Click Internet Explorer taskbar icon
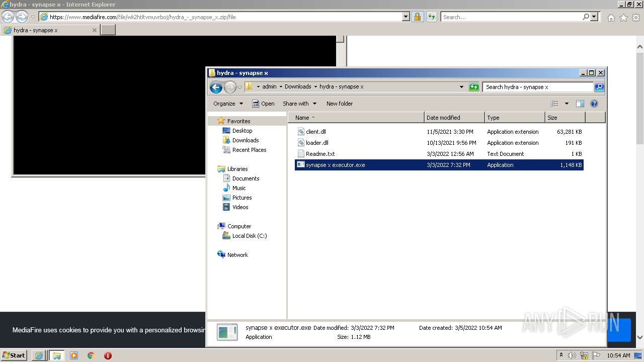The image size is (644, 362). [39, 355]
